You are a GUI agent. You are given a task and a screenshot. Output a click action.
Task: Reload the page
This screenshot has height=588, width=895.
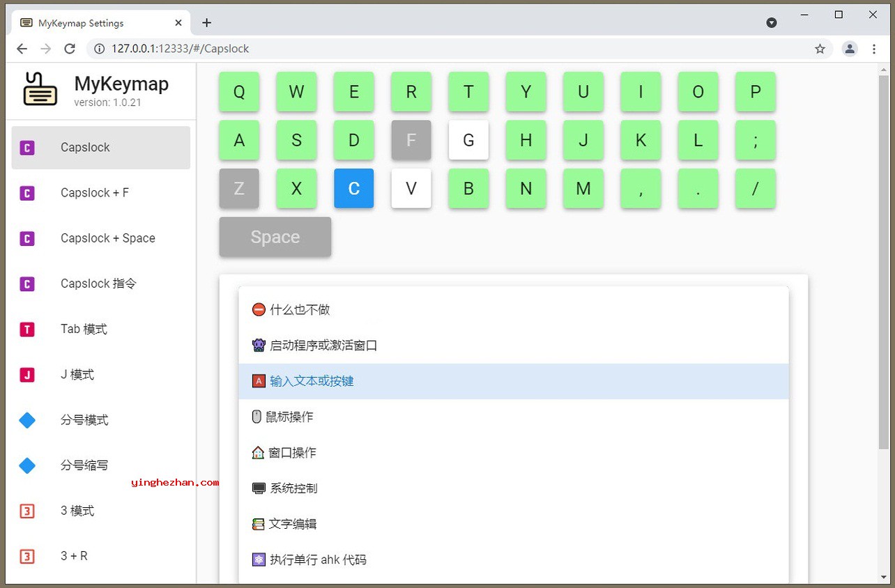pos(69,49)
